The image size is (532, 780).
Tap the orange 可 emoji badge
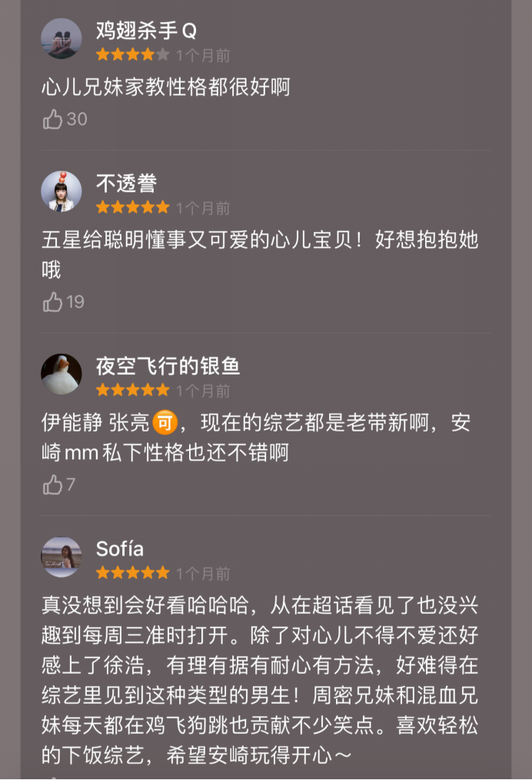click(x=165, y=422)
